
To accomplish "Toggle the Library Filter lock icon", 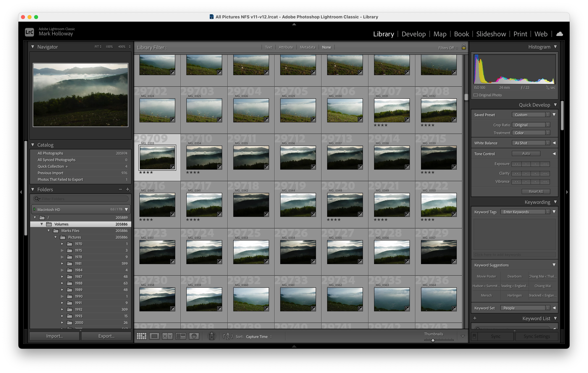I will pos(463,47).
